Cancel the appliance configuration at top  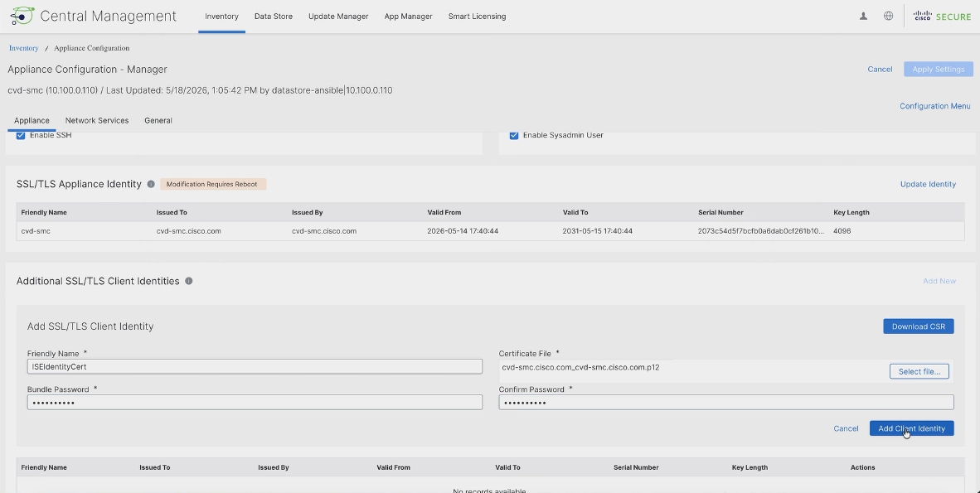(x=880, y=70)
